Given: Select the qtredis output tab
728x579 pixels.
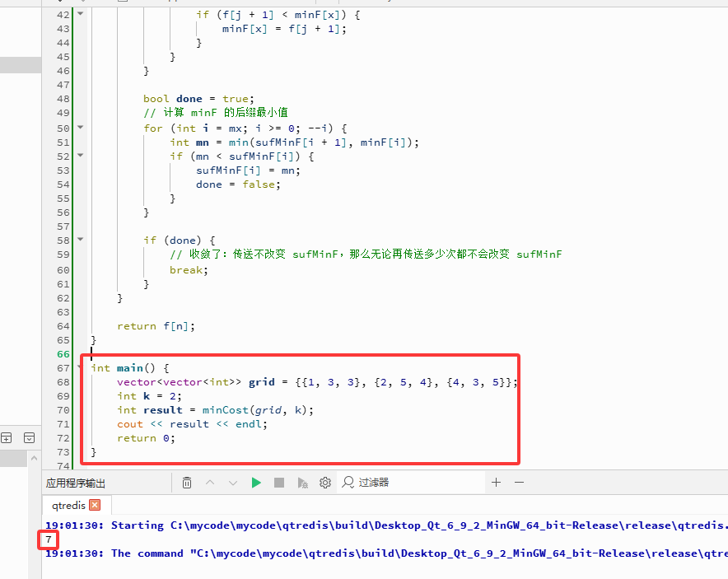Looking at the screenshot, I should [68, 505].
